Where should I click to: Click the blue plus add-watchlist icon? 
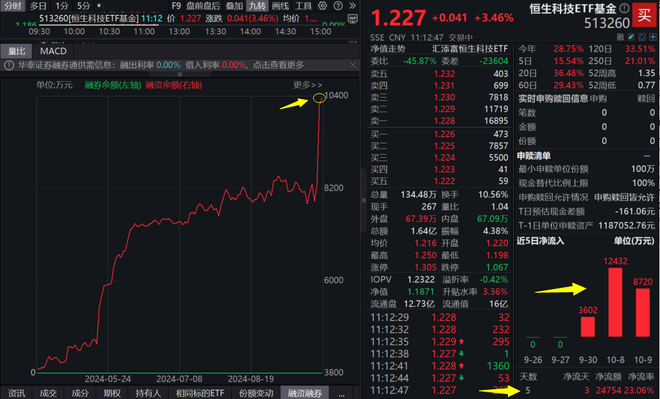point(653,37)
